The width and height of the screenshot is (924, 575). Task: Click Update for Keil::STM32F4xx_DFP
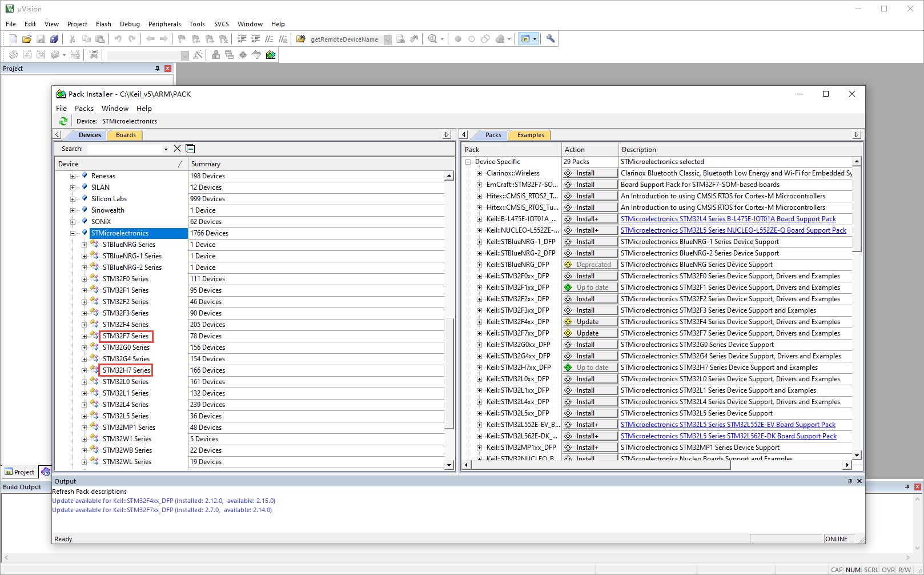point(590,322)
